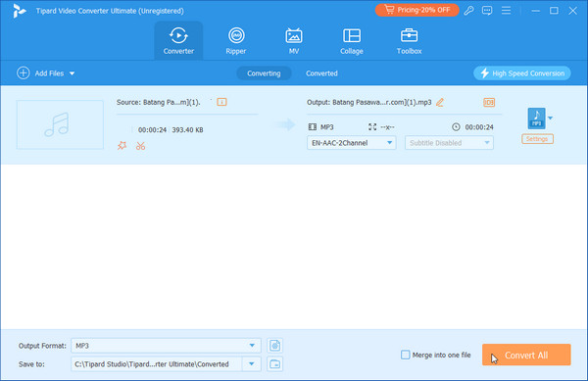Open the hamburger menu icon
This screenshot has width=588, height=381.
click(x=506, y=11)
